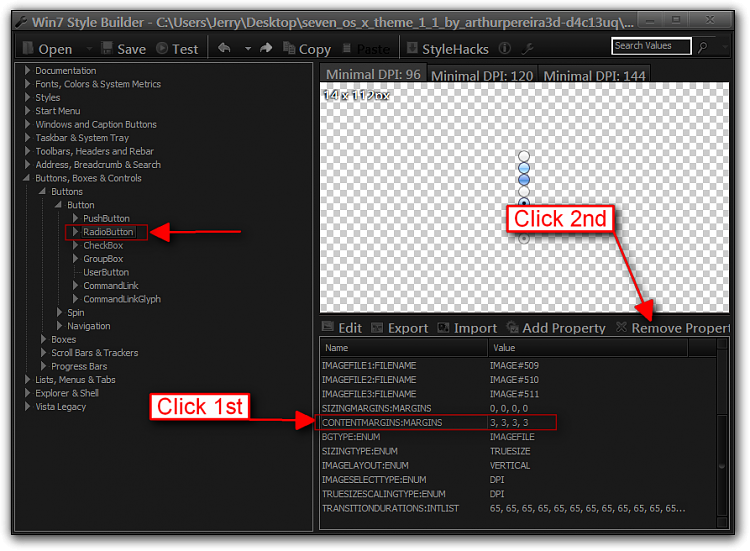The width and height of the screenshot is (750, 551).
Task: Expand the Start Menu node
Action: click(27, 110)
